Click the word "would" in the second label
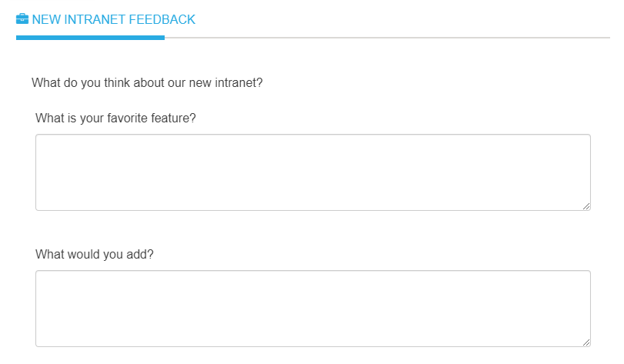The height and width of the screenshot is (364, 624). [84, 254]
